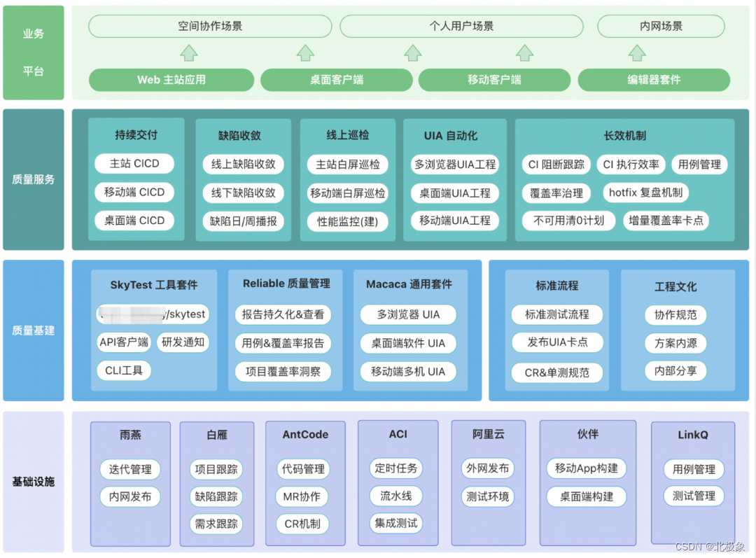The height and width of the screenshot is (558, 756).
Task: Click 协作规范 in the 工程文化 box
Action: click(677, 315)
